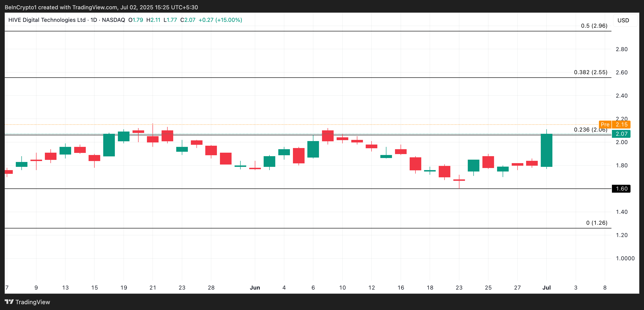Click the 2.80 price scale value

621,49
